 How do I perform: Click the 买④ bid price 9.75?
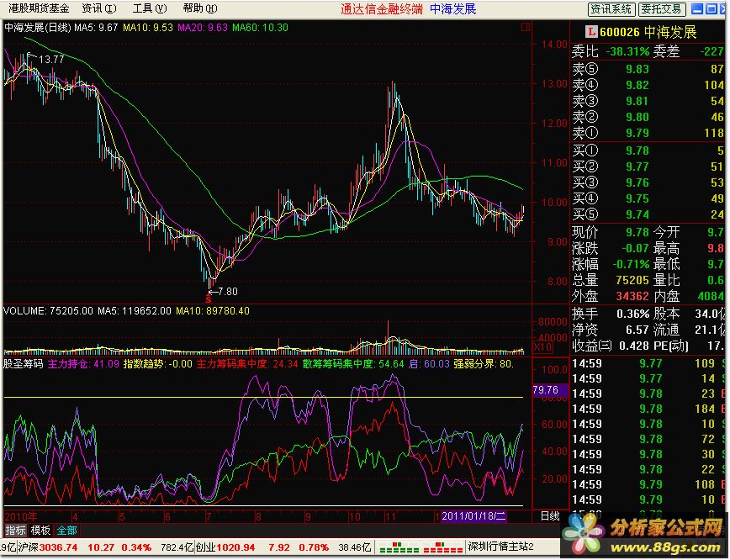pyautogui.click(x=637, y=198)
